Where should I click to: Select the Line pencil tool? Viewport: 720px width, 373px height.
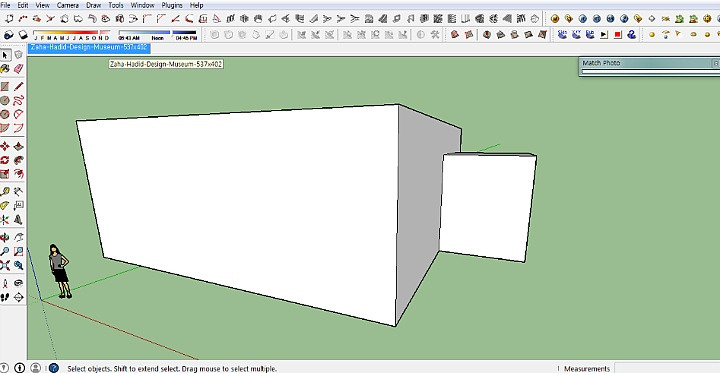click(18, 87)
